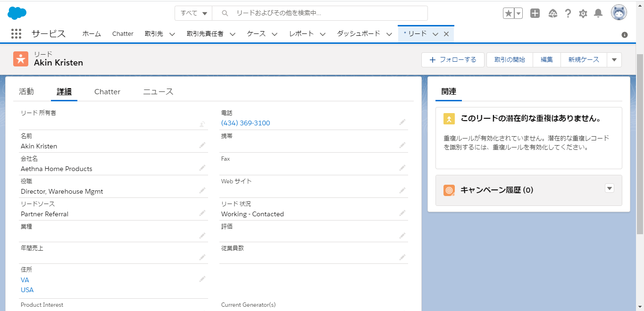The image size is (644, 311).
Task: Edit the 年間売上 field pencil icon
Action: (202, 257)
